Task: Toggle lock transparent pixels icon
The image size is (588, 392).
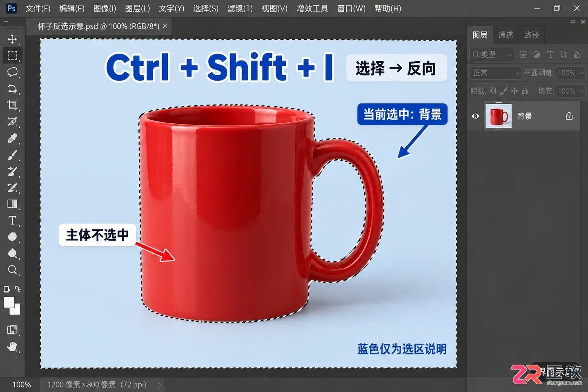Action: tap(493, 91)
